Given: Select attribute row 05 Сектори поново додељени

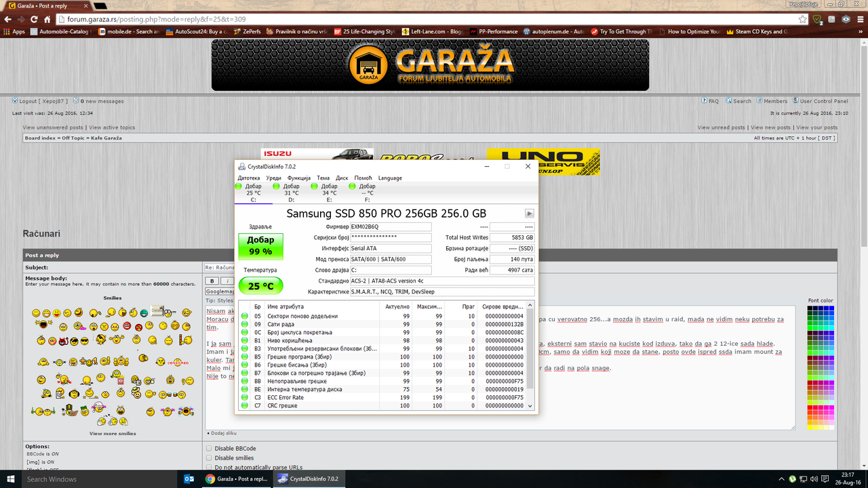Looking at the screenshot, I should (x=382, y=316).
